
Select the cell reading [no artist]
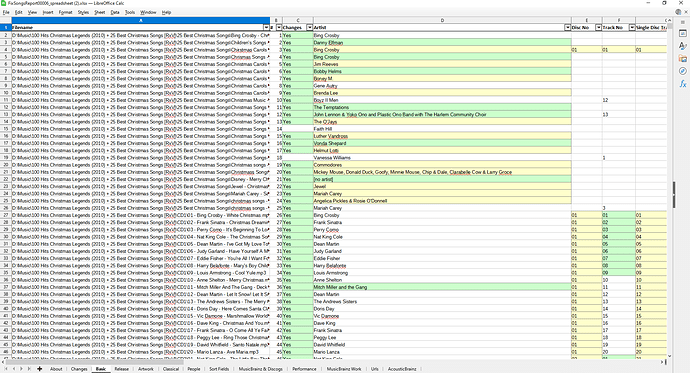pyautogui.click(x=442, y=179)
